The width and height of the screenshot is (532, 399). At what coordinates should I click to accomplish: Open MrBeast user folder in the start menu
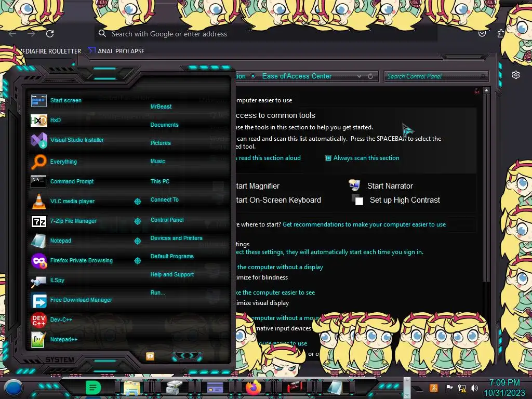(161, 107)
